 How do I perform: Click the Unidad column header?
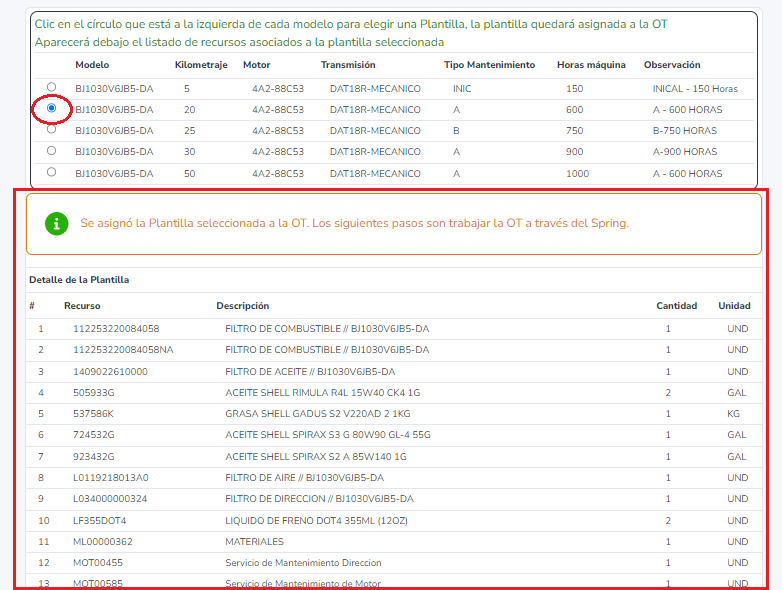click(734, 306)
